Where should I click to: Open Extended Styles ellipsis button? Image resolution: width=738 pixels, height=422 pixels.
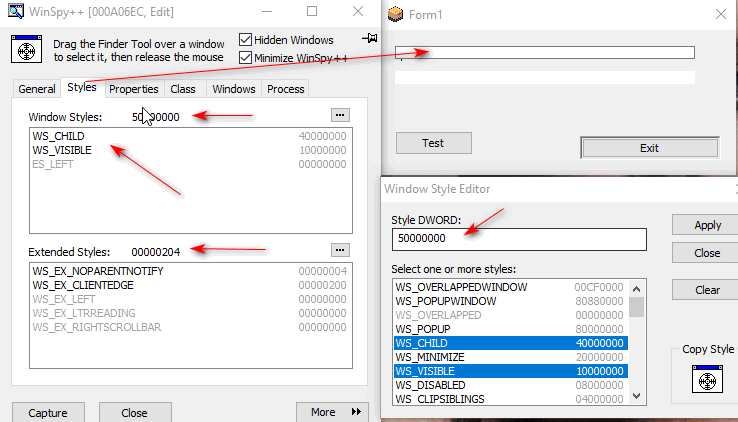click(340, 250)
